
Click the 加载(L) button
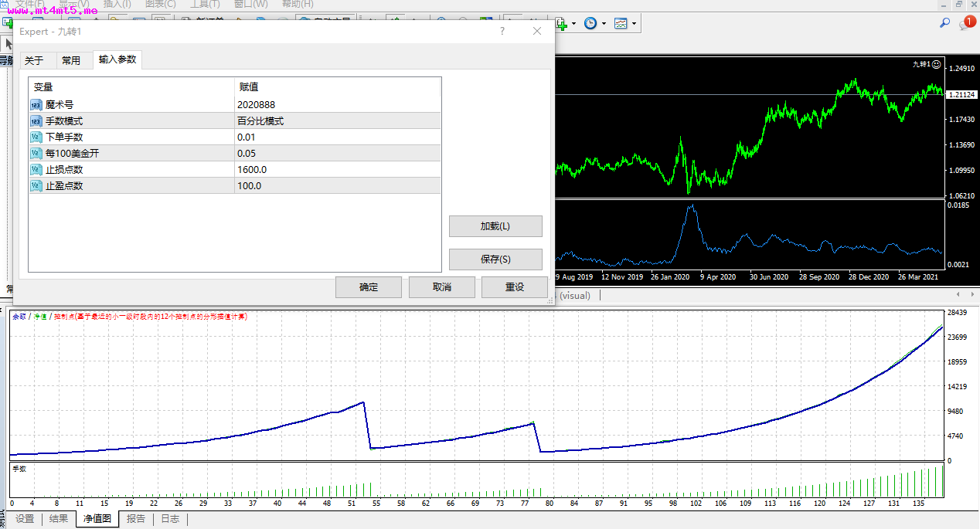point(495,226)
